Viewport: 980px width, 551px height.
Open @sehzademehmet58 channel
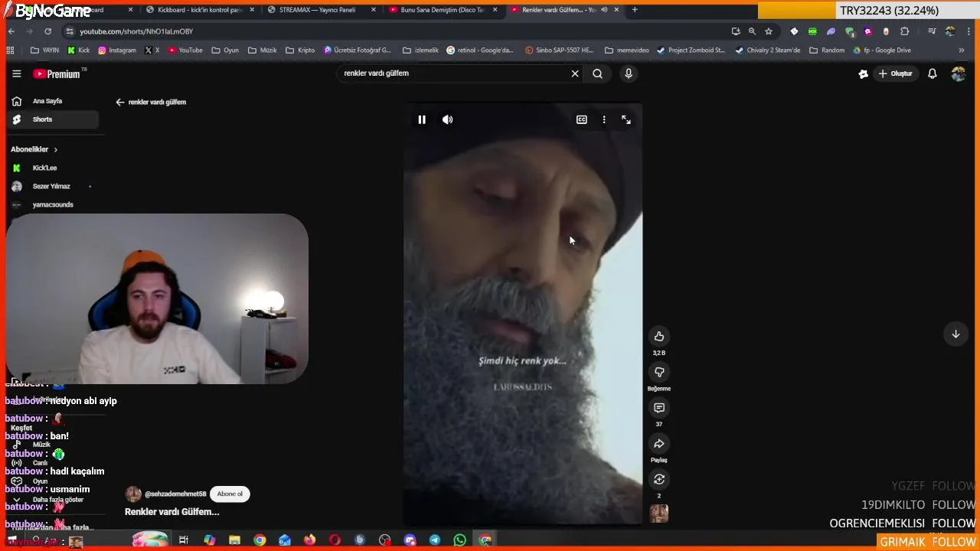point(175,494)
